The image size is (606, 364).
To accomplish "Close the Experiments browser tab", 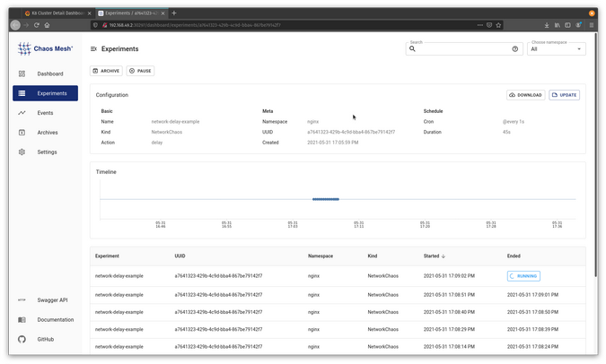I will pos(162,13).
